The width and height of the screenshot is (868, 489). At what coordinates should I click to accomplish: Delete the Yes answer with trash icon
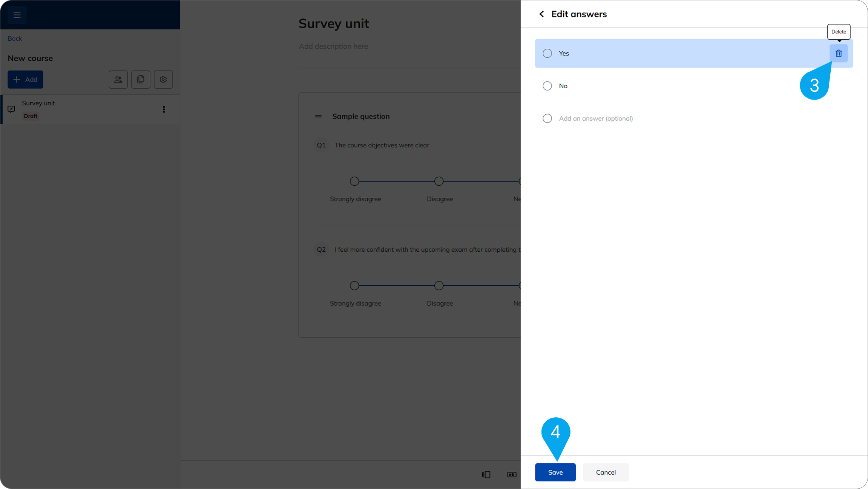[838, 54]
